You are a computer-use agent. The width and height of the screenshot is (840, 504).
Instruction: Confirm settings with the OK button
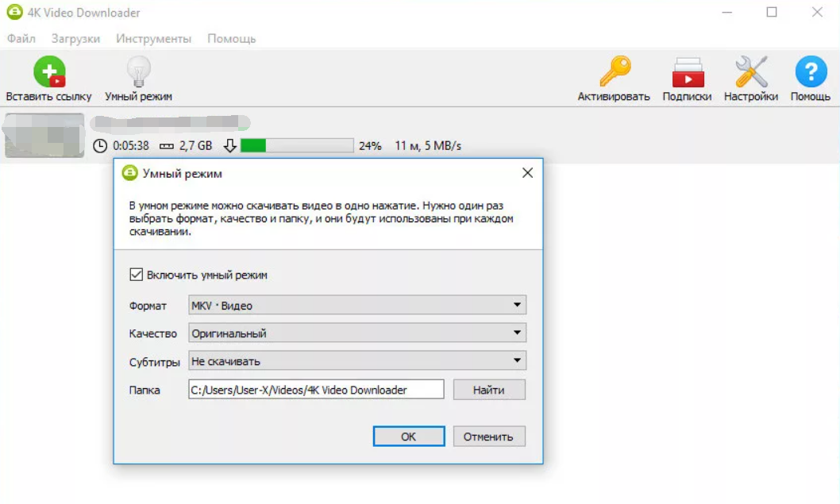tap(408, 436)
